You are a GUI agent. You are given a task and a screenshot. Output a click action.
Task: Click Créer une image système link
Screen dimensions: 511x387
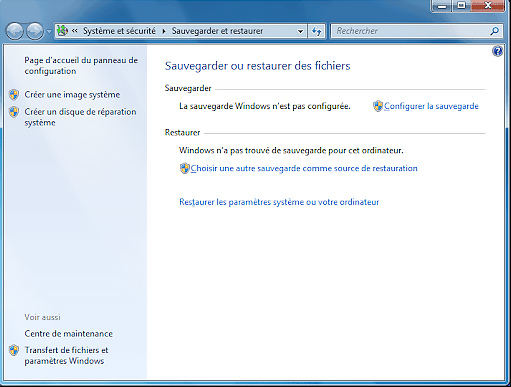click(x=72, y=95)
